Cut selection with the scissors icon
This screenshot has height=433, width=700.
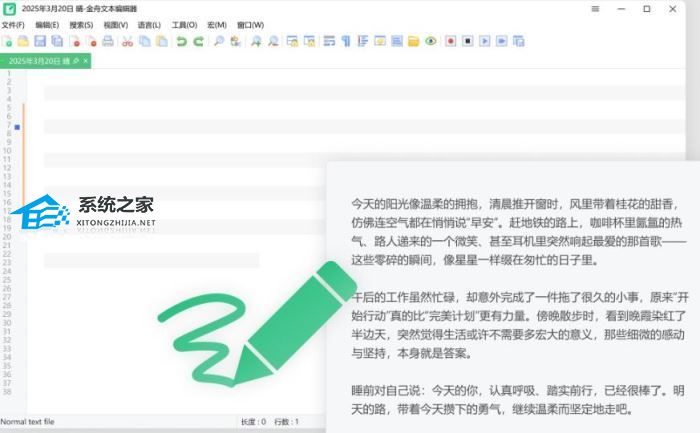pyautogui.click(x=128, y=42)
